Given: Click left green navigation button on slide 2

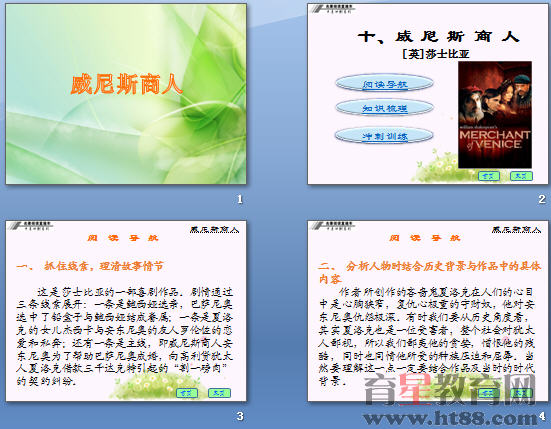Looking at the screenshot, I should pyautogui.click(x=489, y=176).
